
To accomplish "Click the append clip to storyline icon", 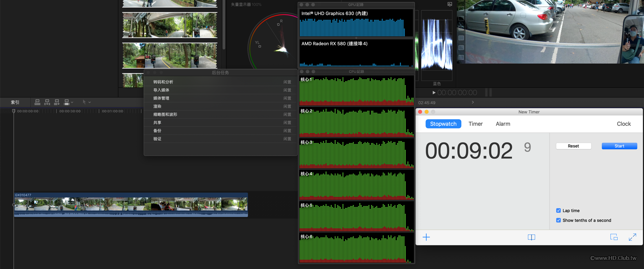I will click(57, 102).
